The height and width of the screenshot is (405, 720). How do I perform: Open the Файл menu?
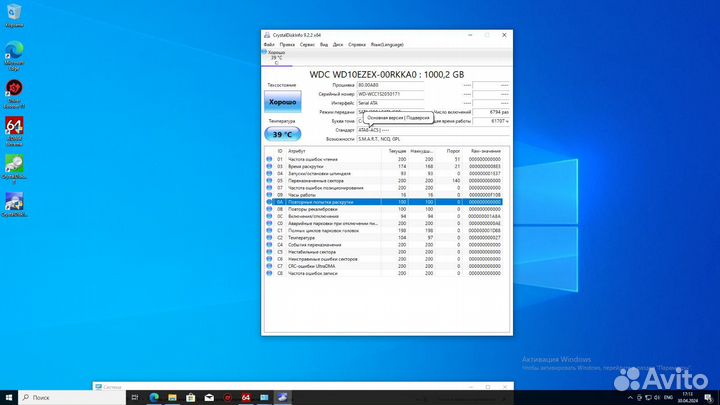click(269, 45)
